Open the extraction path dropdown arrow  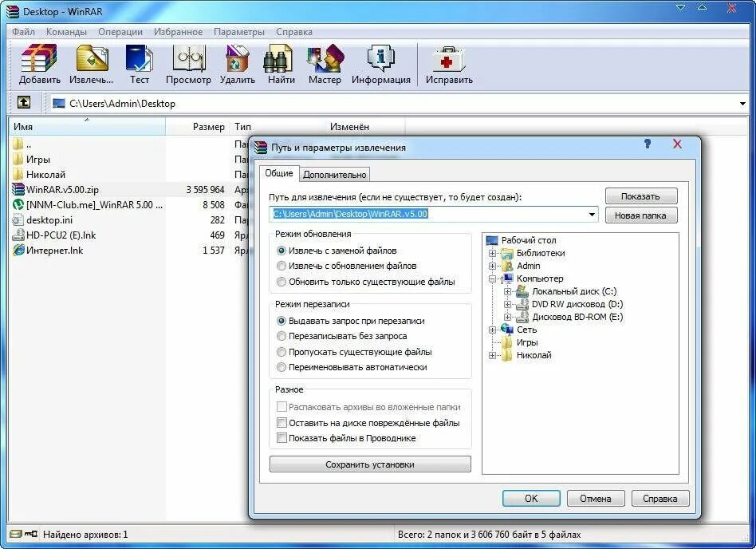pyautogui.click(x=592, y=214)
